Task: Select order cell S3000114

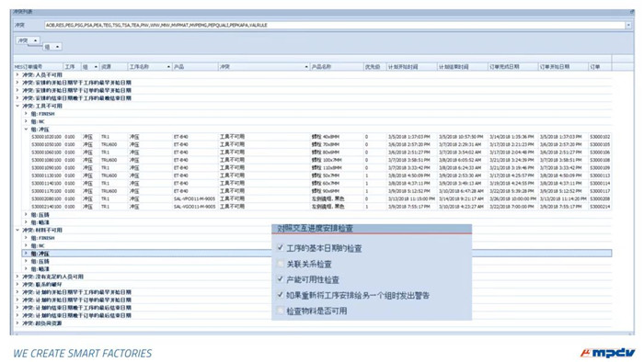Action: point(600,183)
